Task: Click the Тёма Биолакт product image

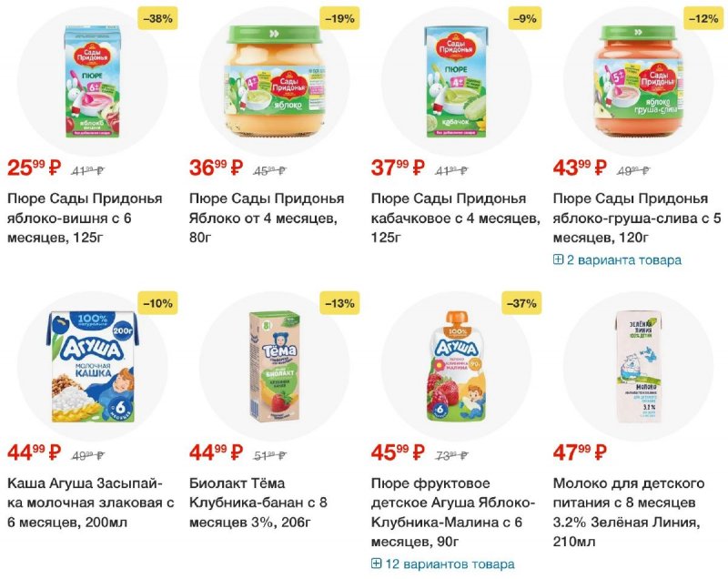Action: (274, 367)
